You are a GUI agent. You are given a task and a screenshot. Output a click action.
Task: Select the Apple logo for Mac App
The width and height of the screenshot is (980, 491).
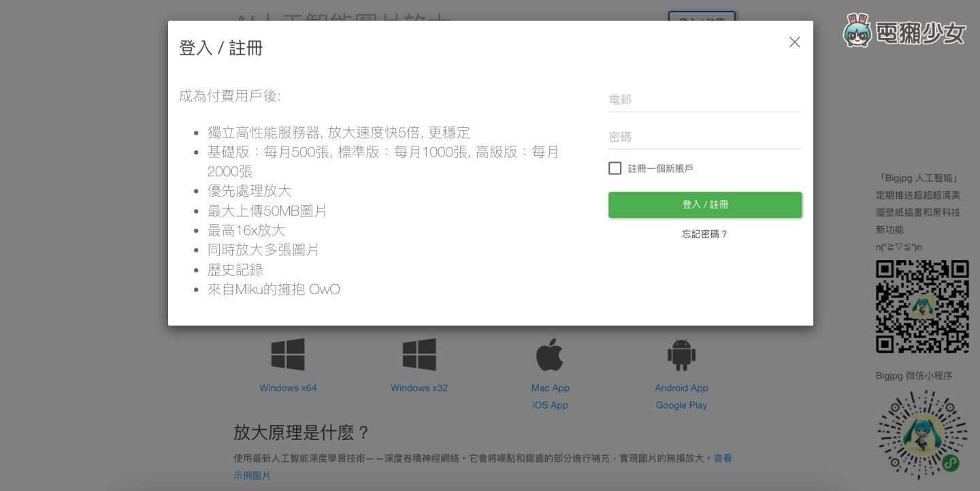click(550, 353)
